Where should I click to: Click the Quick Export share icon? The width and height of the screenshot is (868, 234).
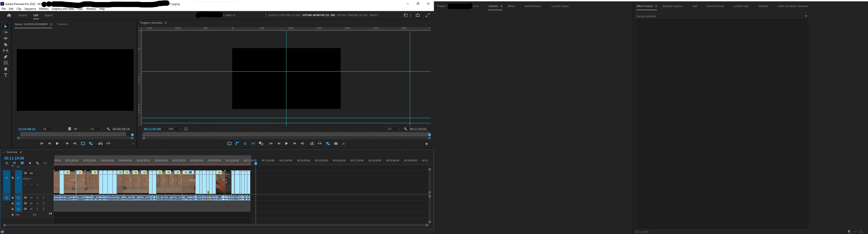tap(418, 15)
